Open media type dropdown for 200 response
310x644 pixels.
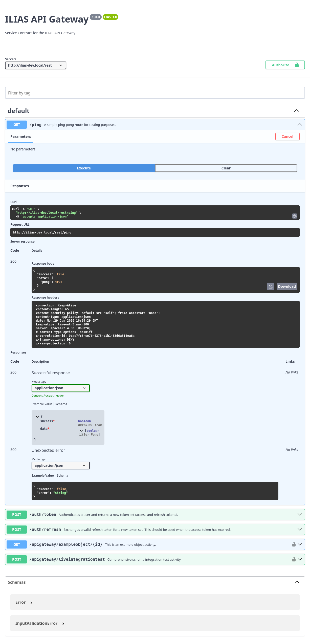61,388
